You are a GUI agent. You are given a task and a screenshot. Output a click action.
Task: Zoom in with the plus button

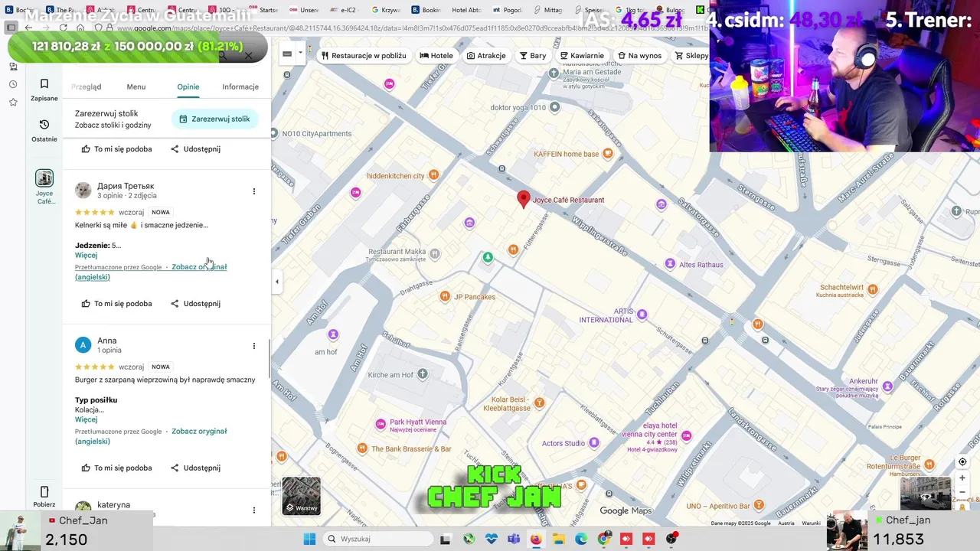[x=962, y=478]
